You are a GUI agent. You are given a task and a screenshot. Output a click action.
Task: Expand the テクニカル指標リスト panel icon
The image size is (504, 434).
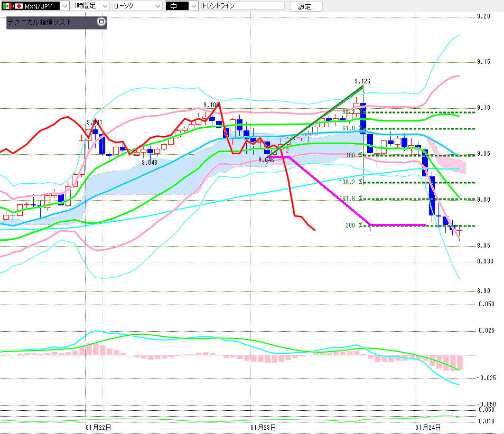pos(101,22)
